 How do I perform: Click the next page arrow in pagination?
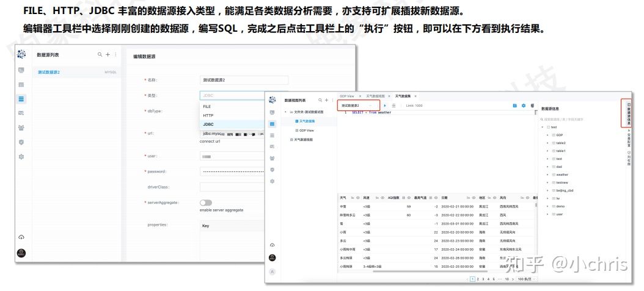[x=513, y=279]
